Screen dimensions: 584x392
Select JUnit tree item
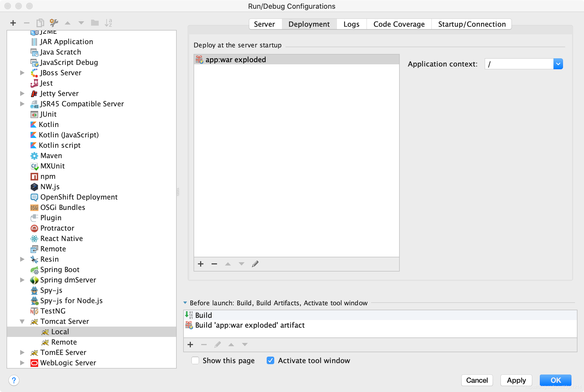pos(92,114)
